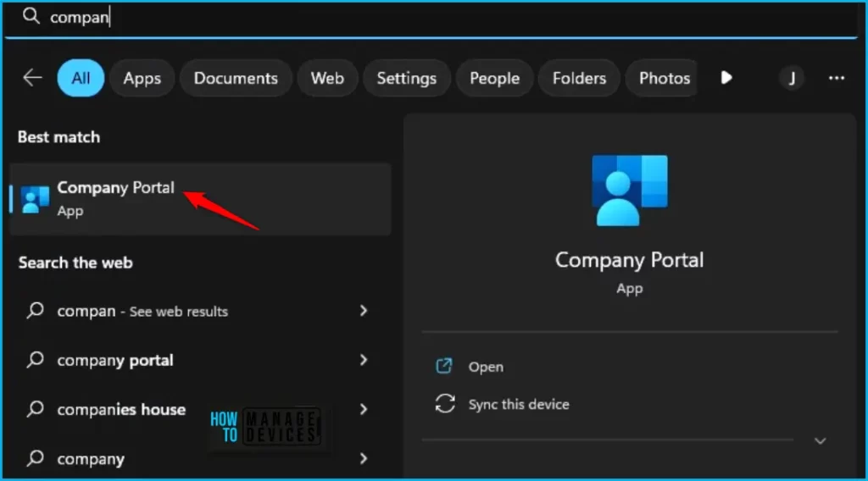Click search icon beside 'company portal'
Viewport: 868px width, 481px height.
35,359
